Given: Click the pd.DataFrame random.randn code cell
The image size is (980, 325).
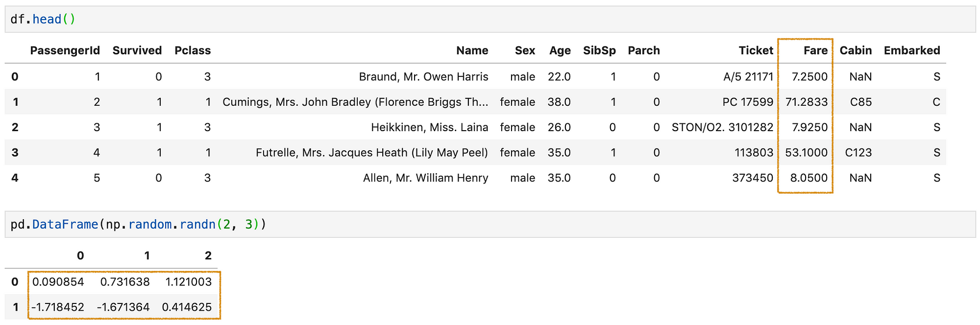Looking at the screenshot, I should tap(490, 224).
